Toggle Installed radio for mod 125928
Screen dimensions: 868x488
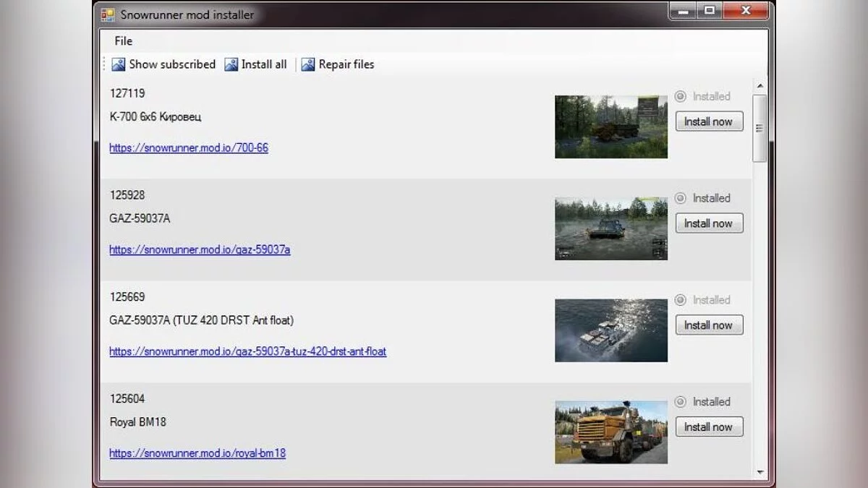tap(681, 198)
